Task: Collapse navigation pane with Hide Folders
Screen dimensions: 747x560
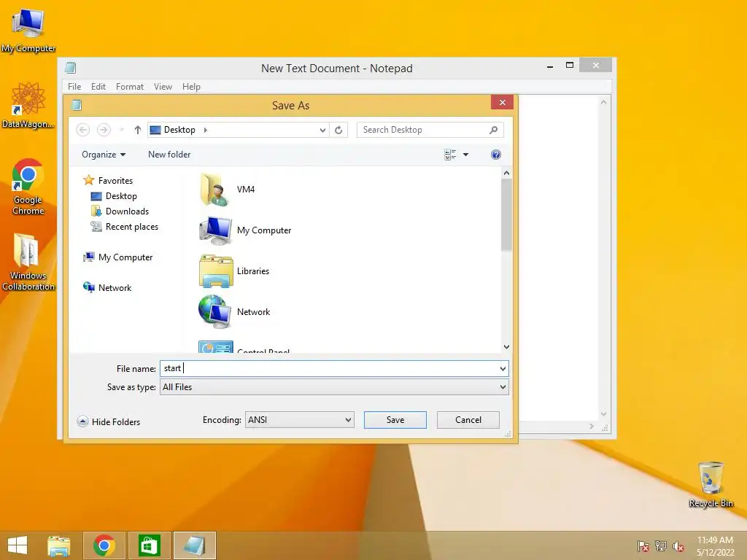Action: [109, 421]
